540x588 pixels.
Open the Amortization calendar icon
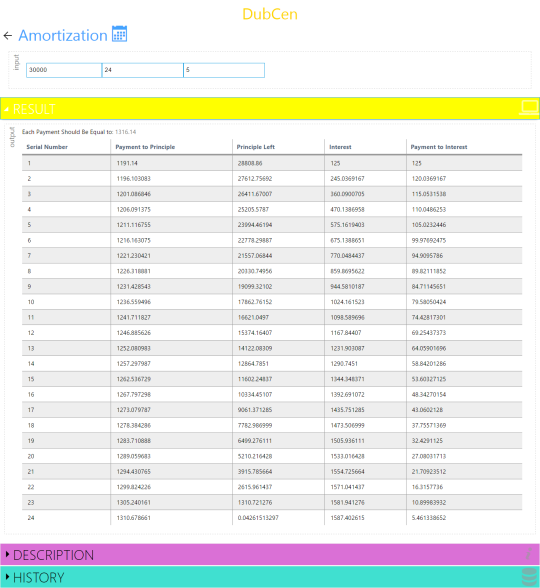(120, 34)
